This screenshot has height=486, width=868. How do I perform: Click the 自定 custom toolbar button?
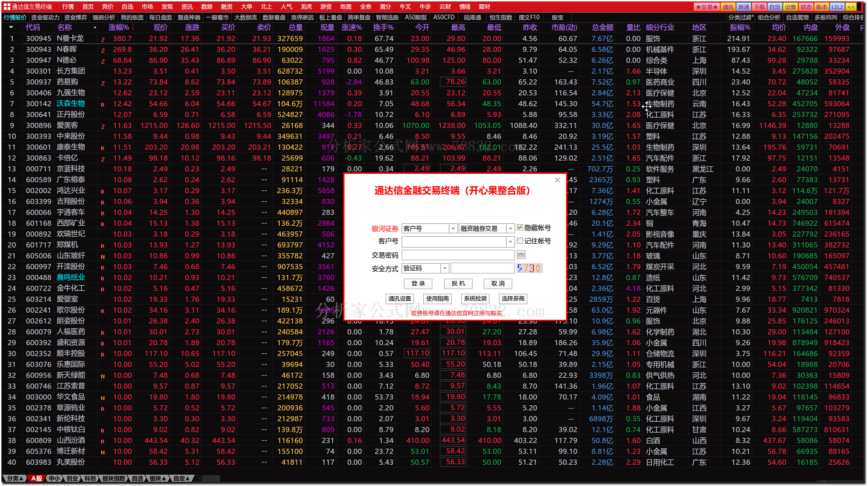(x=775, y=7)
